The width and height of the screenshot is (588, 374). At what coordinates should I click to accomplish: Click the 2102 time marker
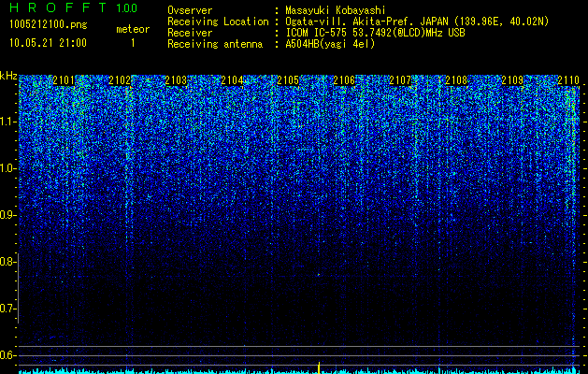coord(120,79)
